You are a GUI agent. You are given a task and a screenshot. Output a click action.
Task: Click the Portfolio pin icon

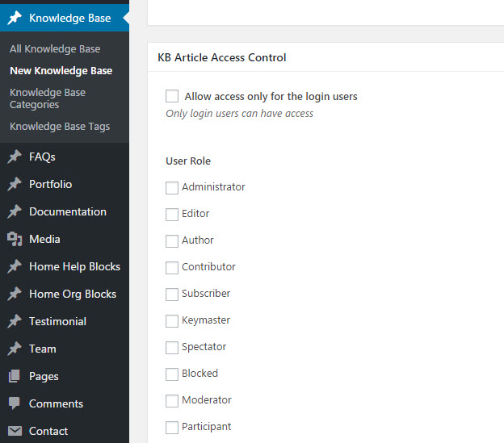(x=14, y=185)
